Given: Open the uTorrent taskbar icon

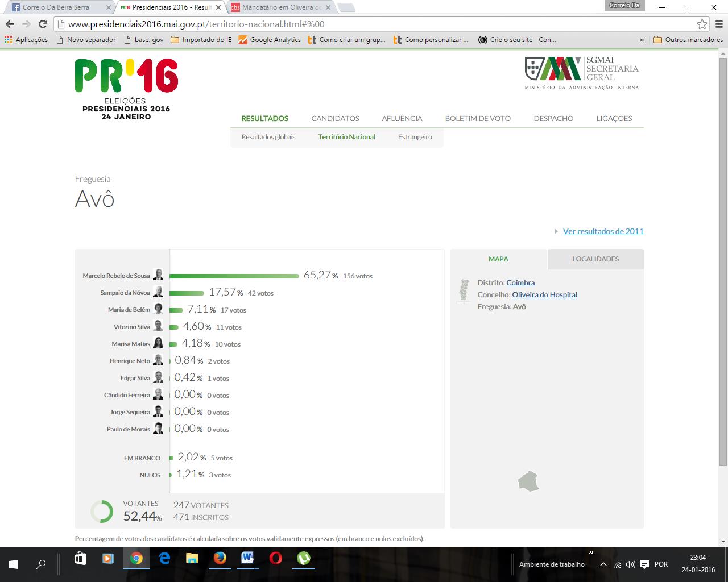Looking at the screenshot, I should pyautogui.click(x=303, y=559).
